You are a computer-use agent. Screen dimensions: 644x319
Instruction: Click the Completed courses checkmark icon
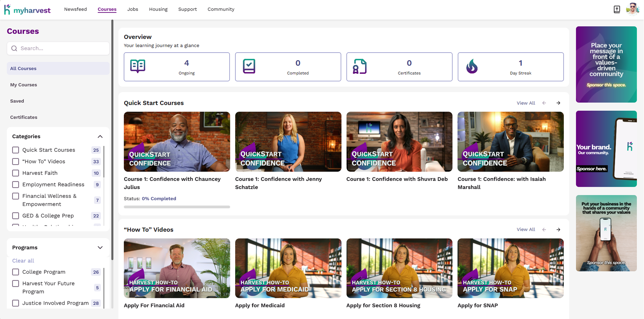(x=249, y=66)
